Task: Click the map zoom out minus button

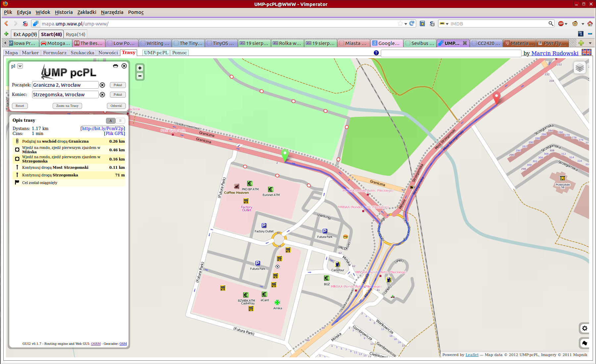Action: point(140,76)
